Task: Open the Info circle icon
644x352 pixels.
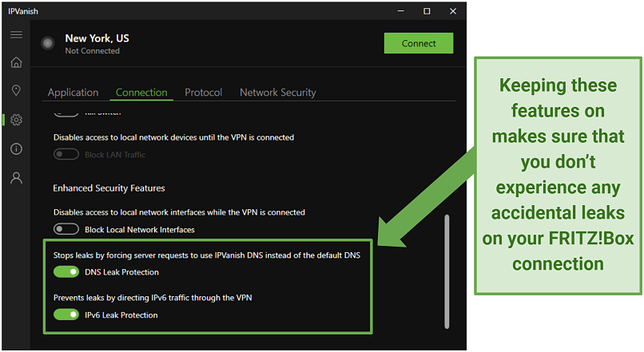Action: tap(16, 148)
